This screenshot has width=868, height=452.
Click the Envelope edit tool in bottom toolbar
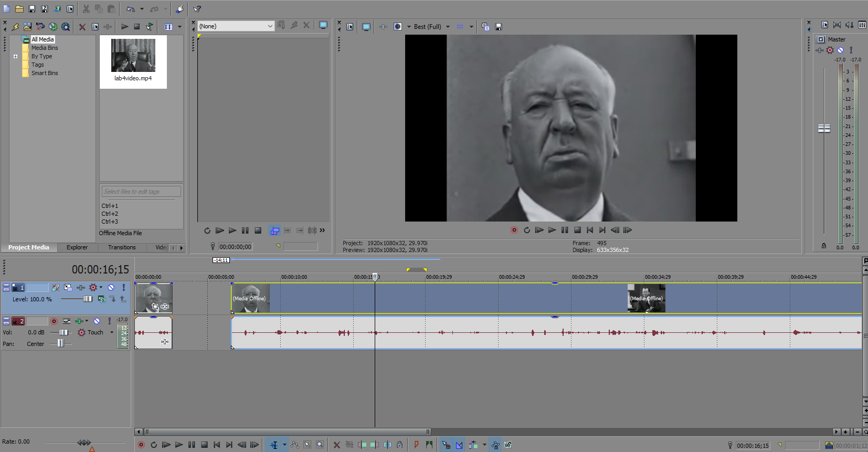point(295,445)
